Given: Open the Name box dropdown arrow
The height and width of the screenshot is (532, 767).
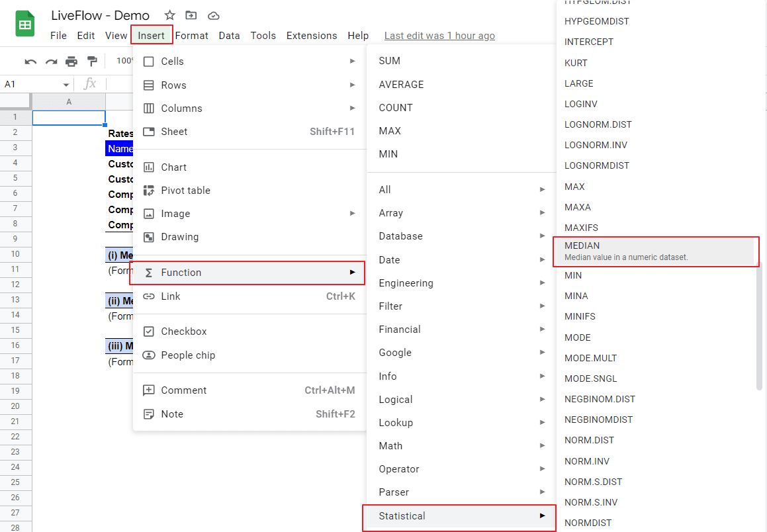Looking at the screenshot, I should click(x=66, y=85).
